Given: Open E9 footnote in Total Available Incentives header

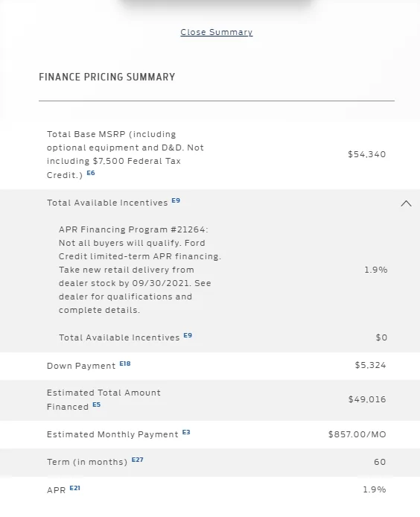Looking at the screenshot, I should (x=176, y=200).
